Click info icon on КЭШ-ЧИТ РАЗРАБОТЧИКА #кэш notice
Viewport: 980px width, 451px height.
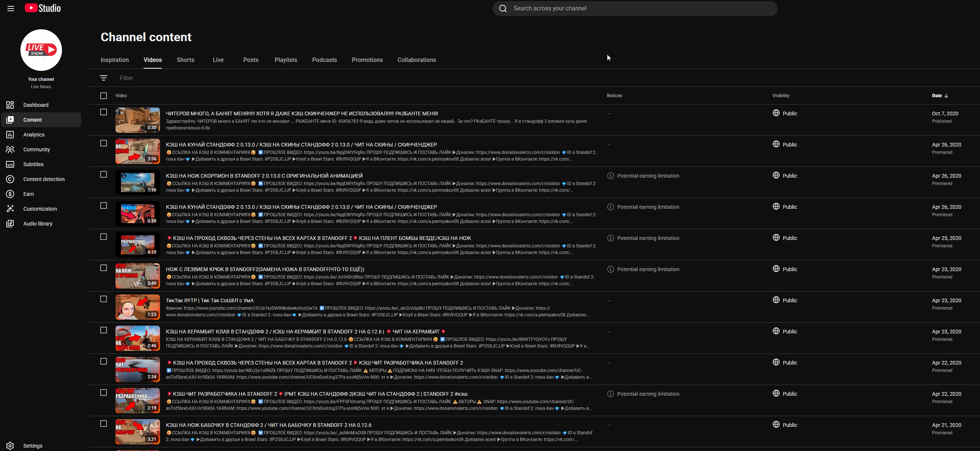point(610,394)
